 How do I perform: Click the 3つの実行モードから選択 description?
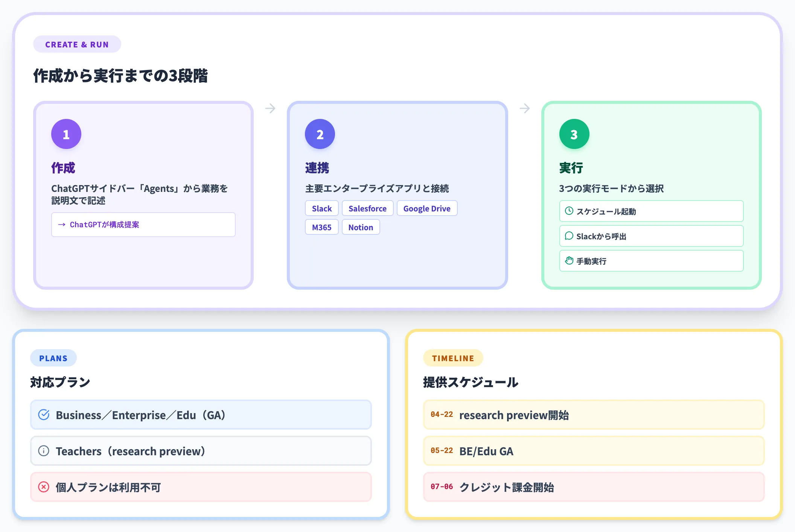(611, 188)
